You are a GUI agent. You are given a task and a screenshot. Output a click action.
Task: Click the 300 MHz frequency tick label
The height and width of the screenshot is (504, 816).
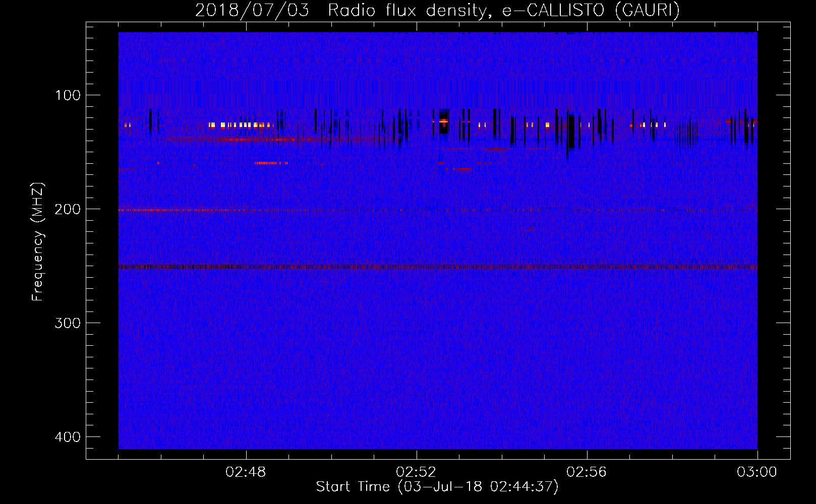pyautogui.click(x=68, y=323)
